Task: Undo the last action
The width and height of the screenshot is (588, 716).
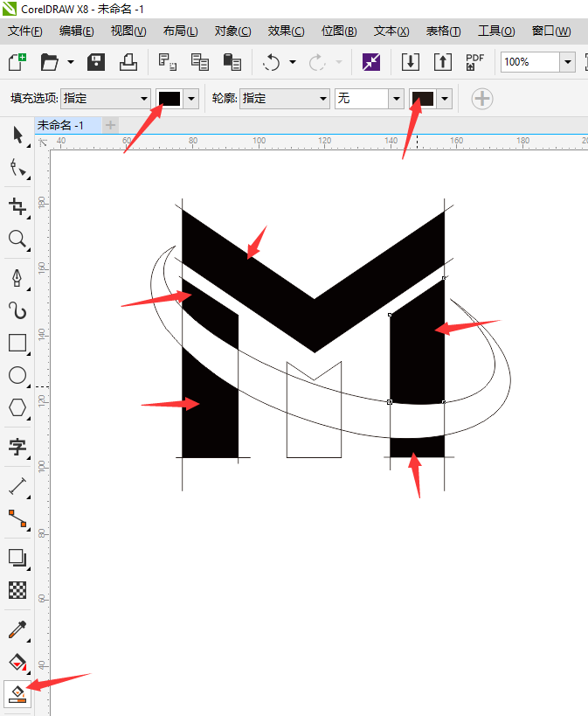Action: [x=271, y=62]
